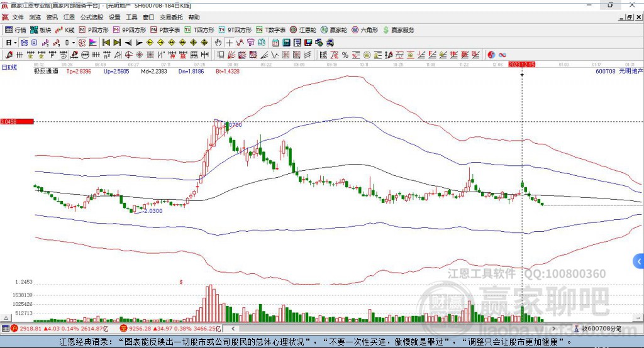Select the red fan lines tool
Screen dimensions: 644x348
pos(231,55)
